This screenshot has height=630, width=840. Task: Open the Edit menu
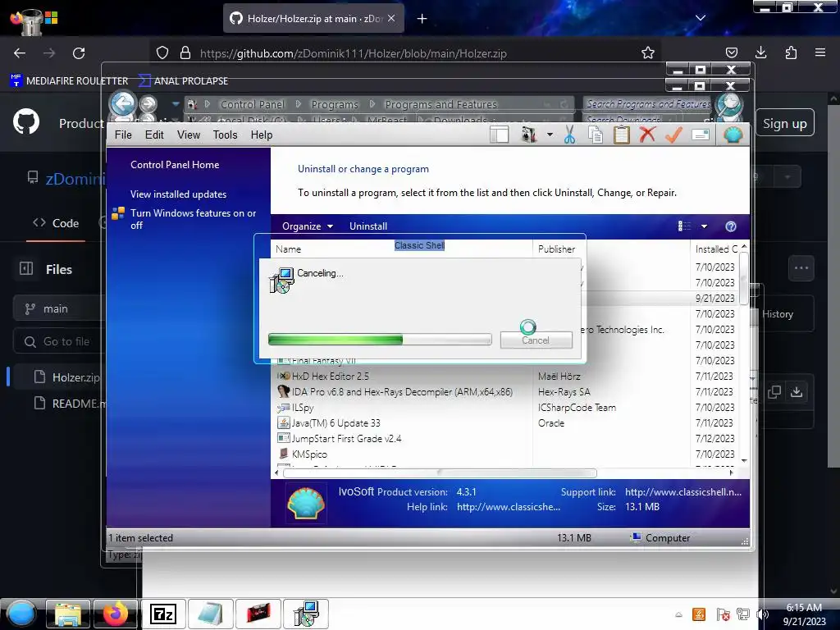(154, 135)
